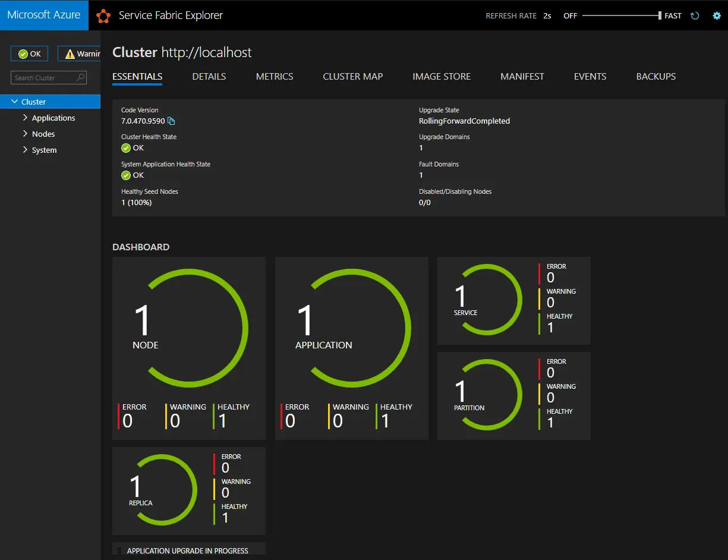
Task: Click the System Application Health State OK icon
Action: pyautogui.click(x=126, y=175)
